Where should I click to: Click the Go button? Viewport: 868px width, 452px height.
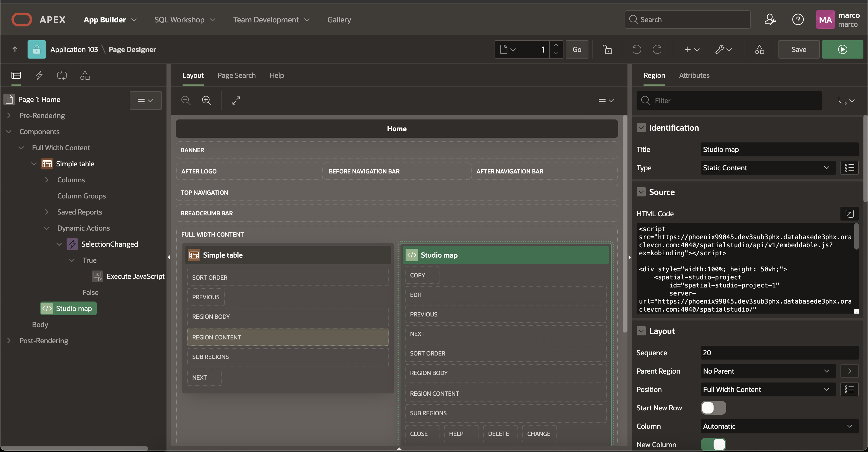(x=577, y=50)
